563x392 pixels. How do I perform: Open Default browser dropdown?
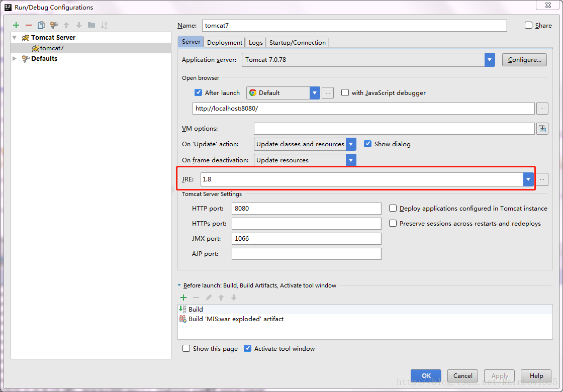pyautogui.click(x=315, y=92)
